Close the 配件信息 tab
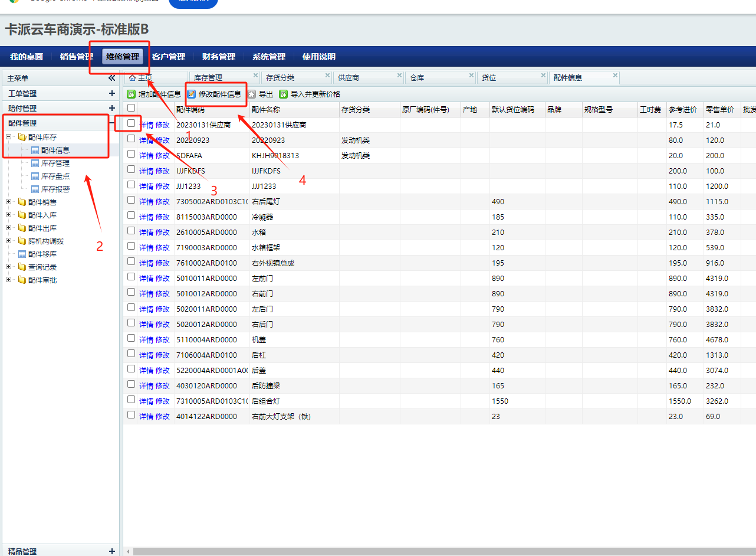Image resolution: width=756 pixels, height=556 pixels. click(x=615, y=76)
